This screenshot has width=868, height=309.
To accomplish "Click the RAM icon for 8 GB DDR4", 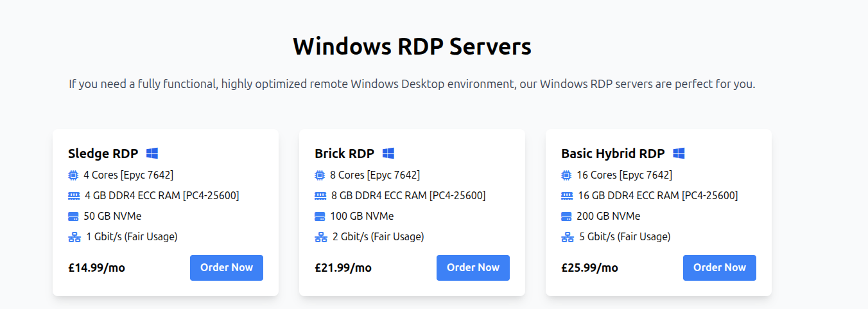I will click(320, 195).
